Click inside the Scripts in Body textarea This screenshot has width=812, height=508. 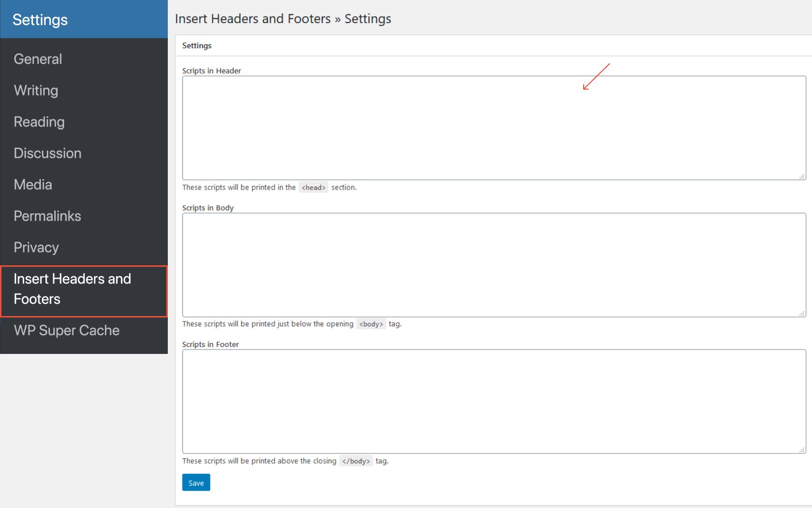point(492,264)
